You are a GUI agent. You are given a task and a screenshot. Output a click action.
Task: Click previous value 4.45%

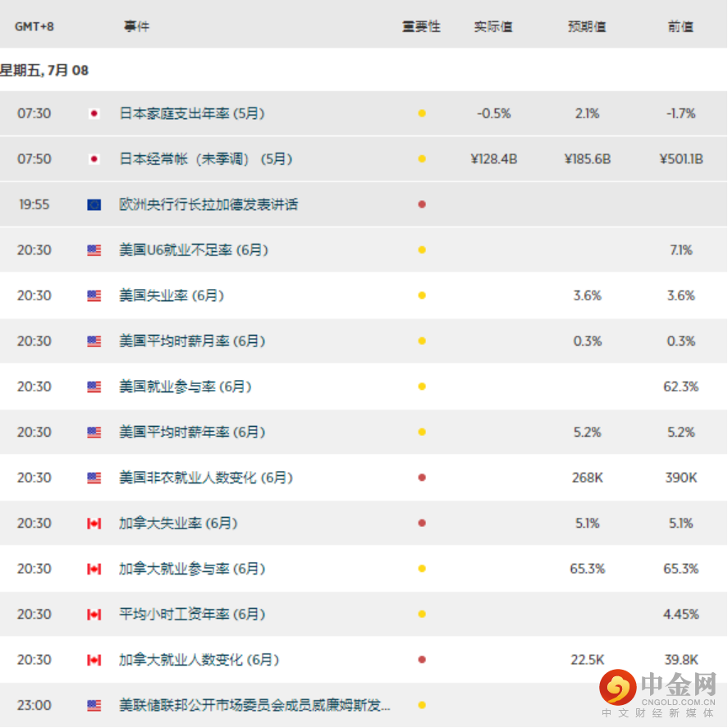click(681, 614)
